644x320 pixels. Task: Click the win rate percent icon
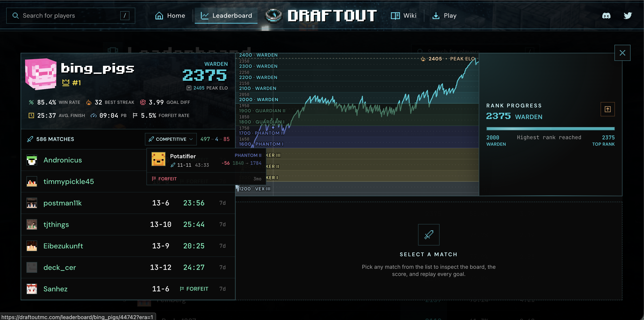pyautogui.click(x=31, y=102)
